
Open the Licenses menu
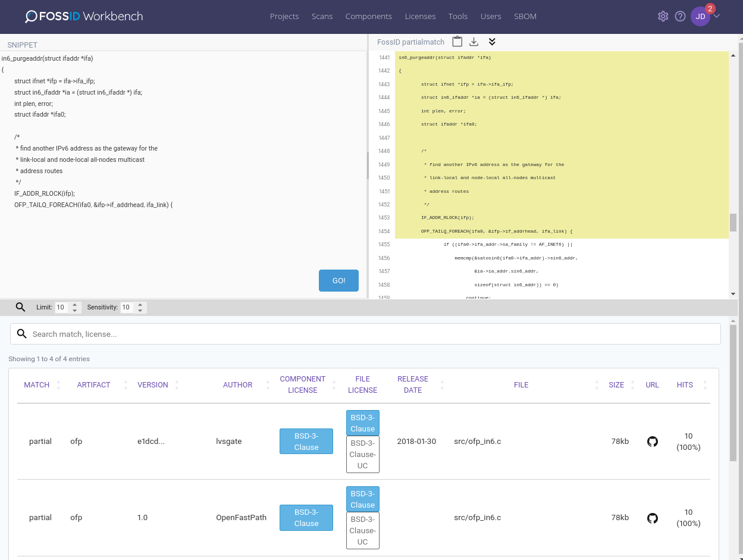(420, 16)
